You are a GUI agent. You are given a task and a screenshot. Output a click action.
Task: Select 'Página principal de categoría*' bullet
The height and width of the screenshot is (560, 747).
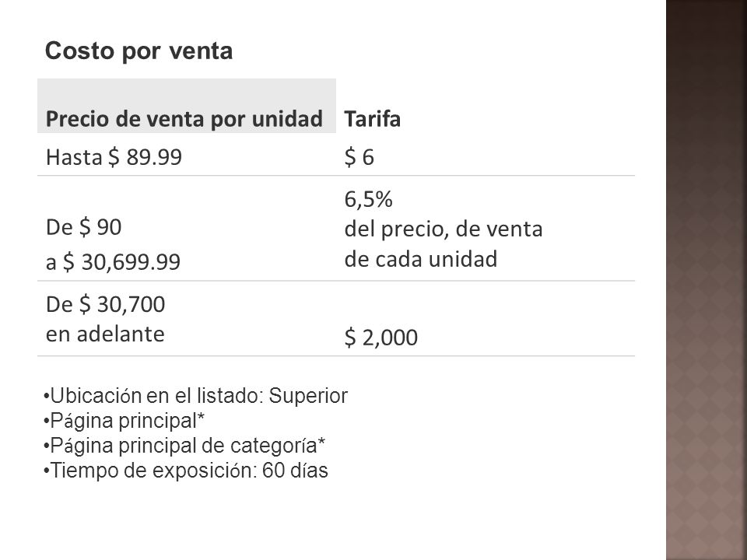pyautogui.click(x=184, y=446)
